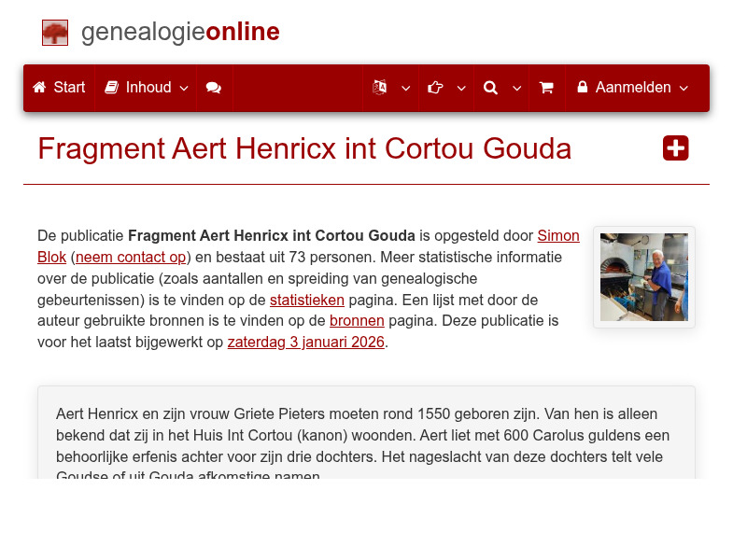This screenshot has width=747, height=560.
Task: Click the dictionary translation icon in the navbar
Action: point(379,87)
